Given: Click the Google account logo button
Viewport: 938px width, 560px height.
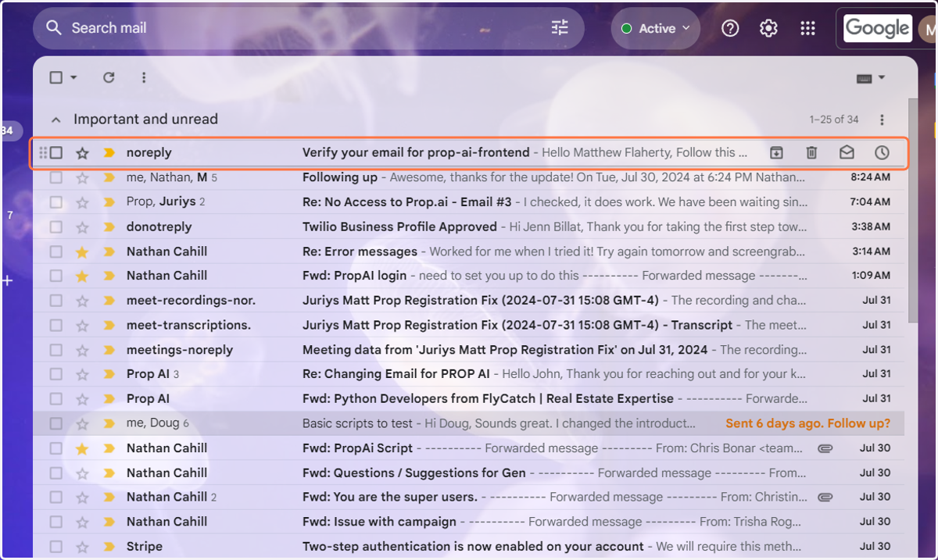Looking at the screenshot, I should [877, 29].
